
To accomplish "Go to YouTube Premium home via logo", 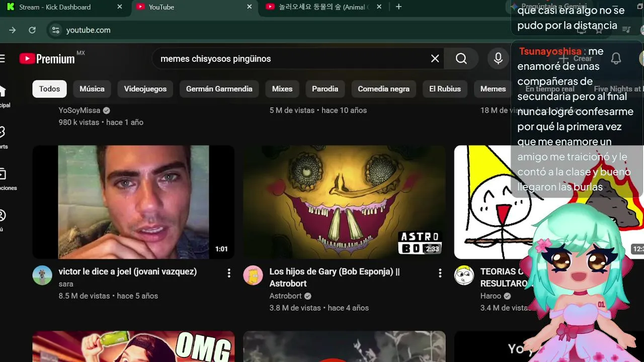I will [x=47, y=59].
